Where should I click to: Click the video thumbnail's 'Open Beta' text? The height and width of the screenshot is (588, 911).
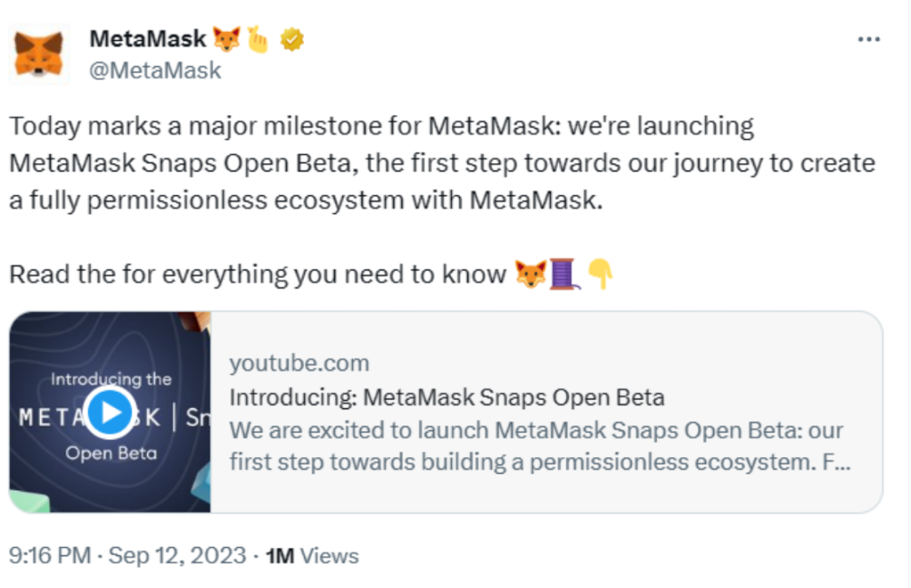click(x=111, y=453)
